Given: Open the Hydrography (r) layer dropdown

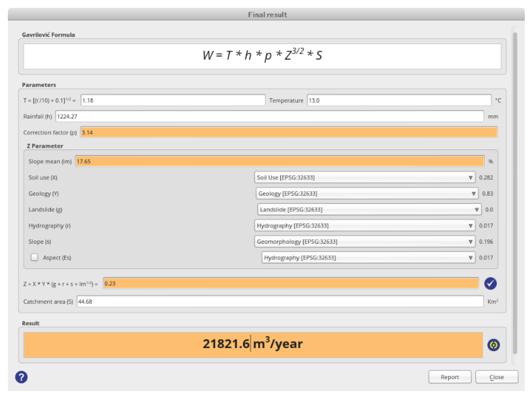Looking at the screenshot, I should click(365, 226).
